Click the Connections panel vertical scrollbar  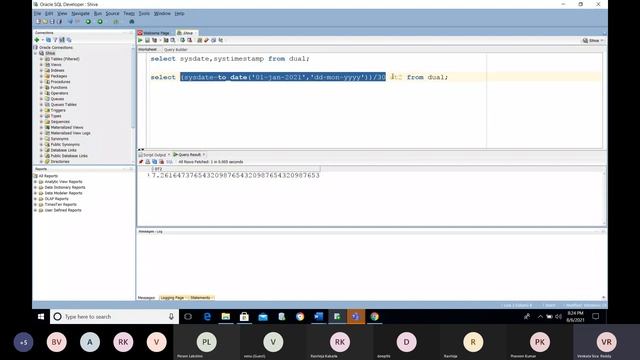[x=133, y=88]
